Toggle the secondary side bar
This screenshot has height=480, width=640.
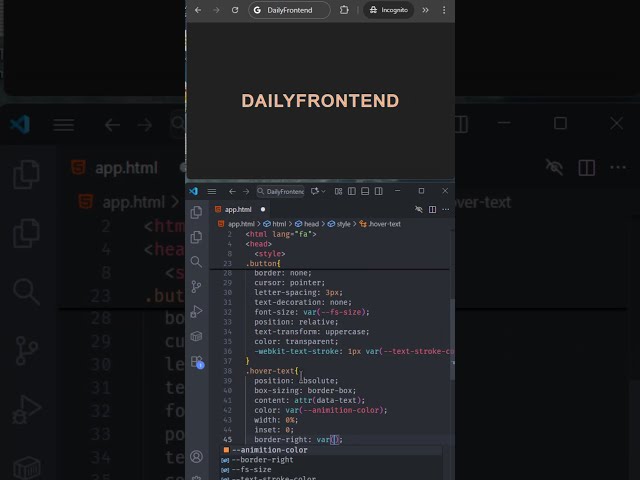pos(379,191)
